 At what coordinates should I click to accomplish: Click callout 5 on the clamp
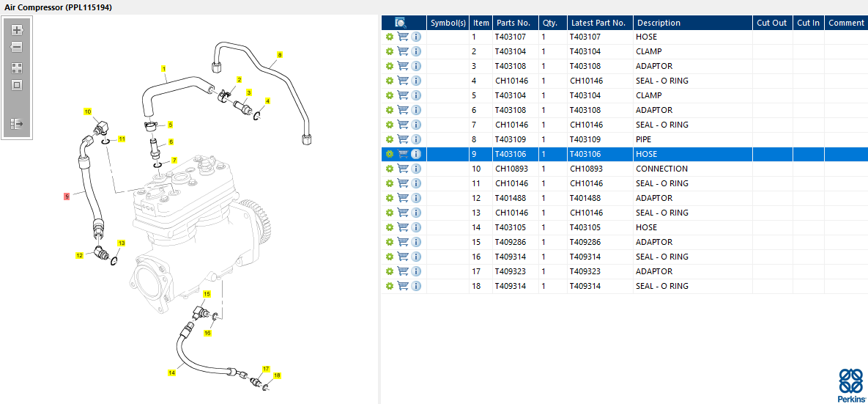[170, 124]
